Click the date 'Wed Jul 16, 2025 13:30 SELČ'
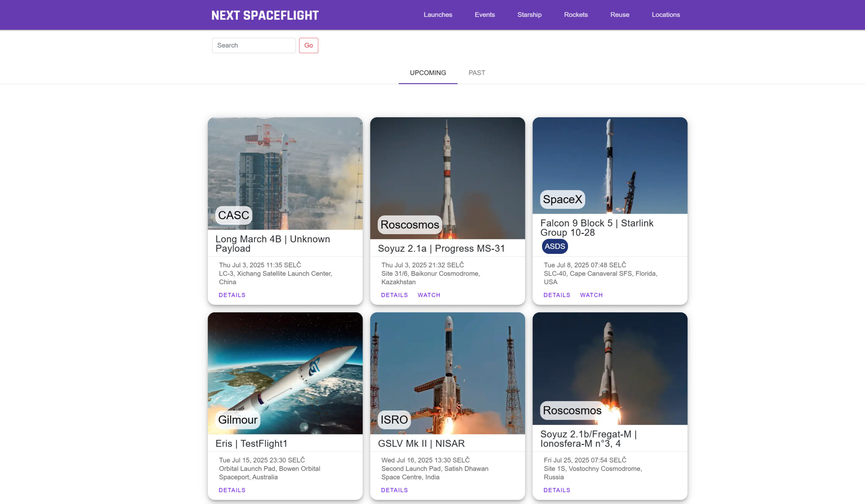The height and width of the screenshot is (504, 865). 425,460
